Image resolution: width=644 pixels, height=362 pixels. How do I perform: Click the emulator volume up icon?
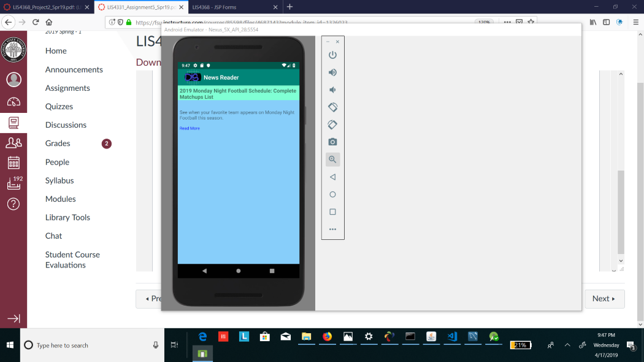332,72
